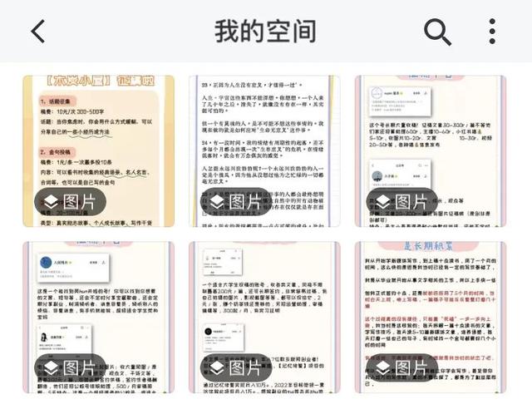
Task: Click 图片 badge on white 23/24 text page
Action: pyautogui.click(x=236, y=202)
